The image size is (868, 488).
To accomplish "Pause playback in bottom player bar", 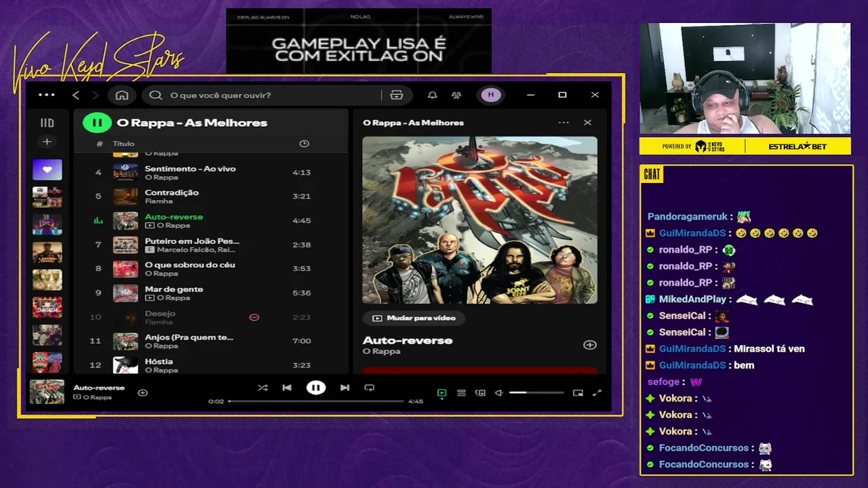I will point(315,388).
